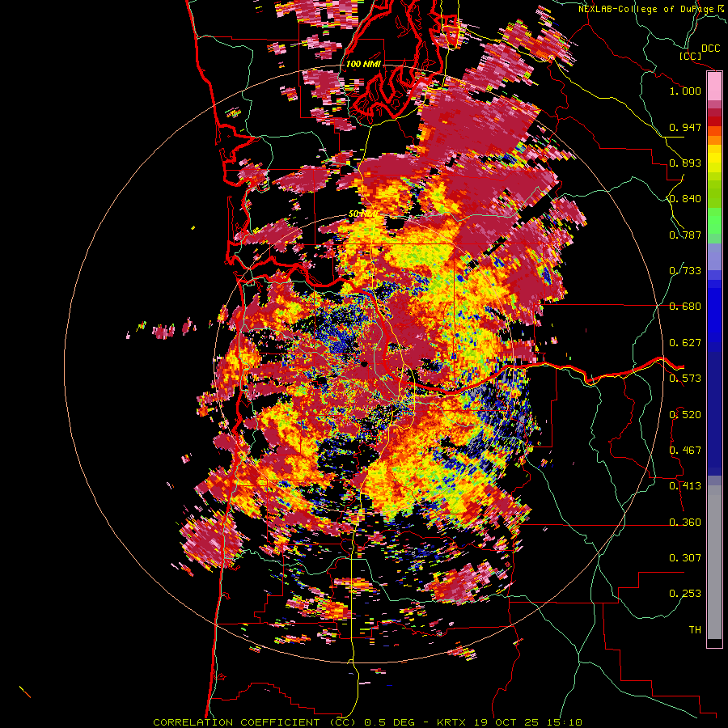
Task: Click the TH threshold label
Action: pyautogui.click(x=695, y=630)
